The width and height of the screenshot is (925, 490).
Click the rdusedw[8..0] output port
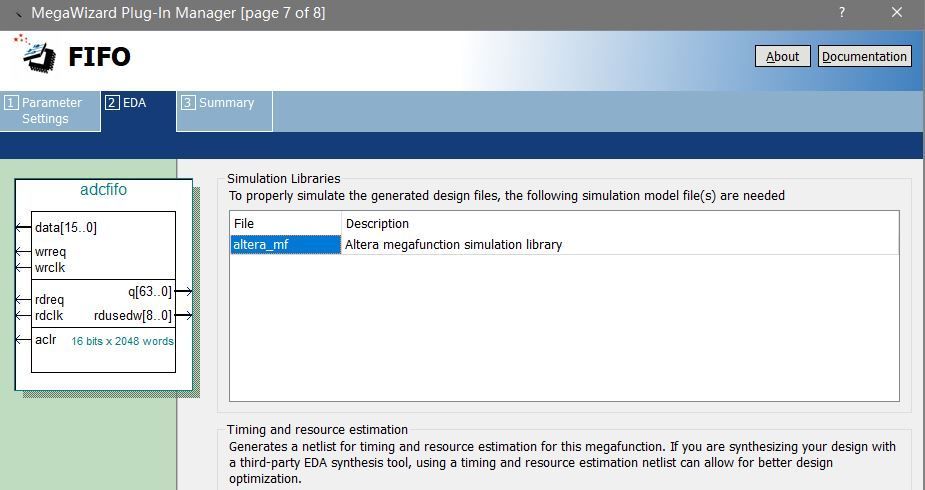[133, 316]
